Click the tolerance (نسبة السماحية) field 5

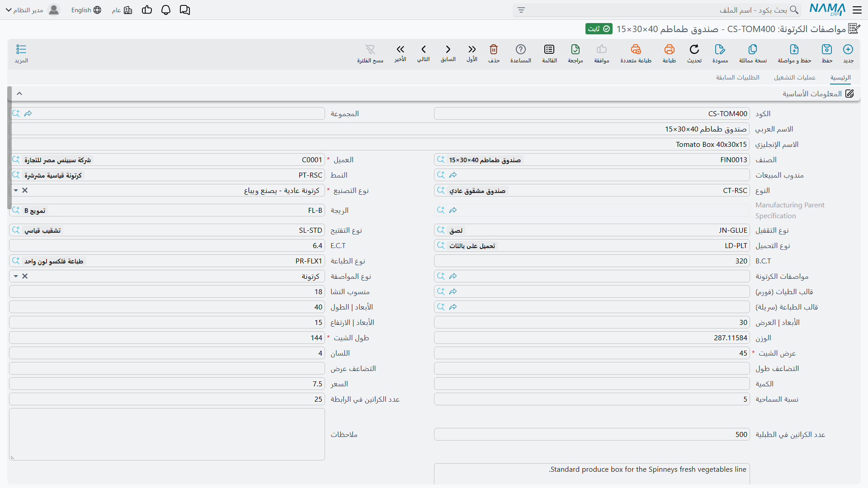(x=592, y=399)
